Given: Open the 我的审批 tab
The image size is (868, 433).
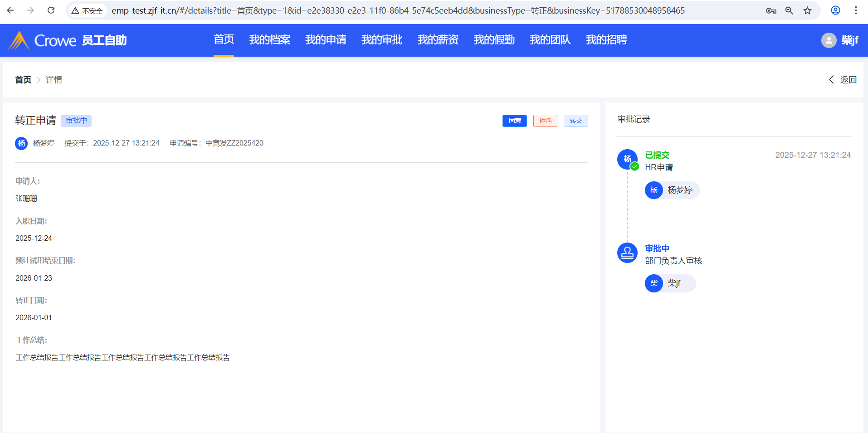Looking at the screenshot, I should click(x=382, y=40).
